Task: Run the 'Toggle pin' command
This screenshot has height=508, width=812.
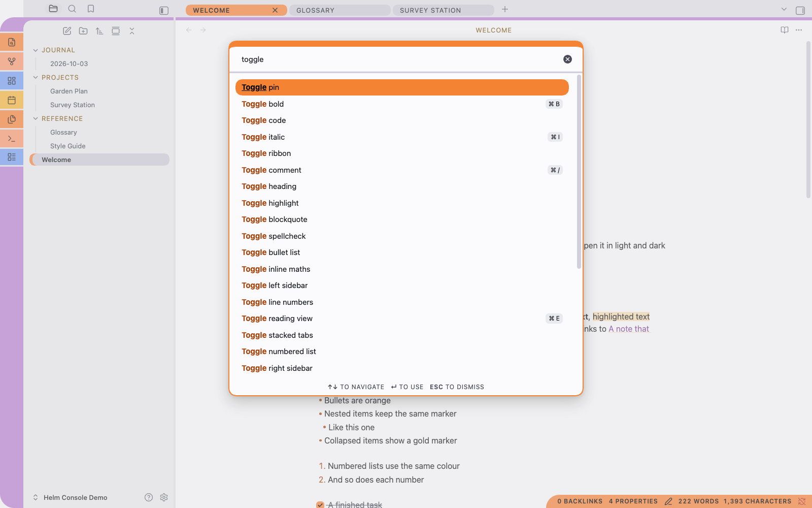Action: (x=402, y=87)
